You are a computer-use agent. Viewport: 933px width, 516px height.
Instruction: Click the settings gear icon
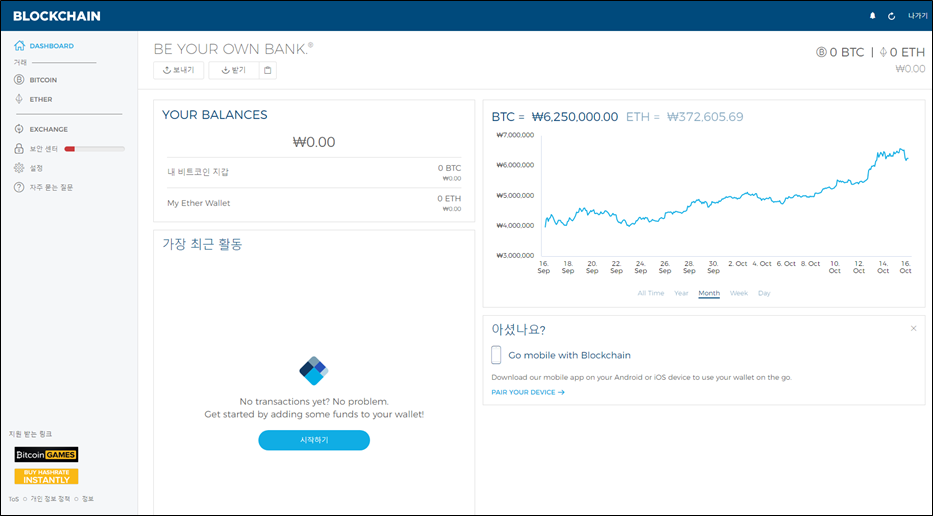click(19, 168)
